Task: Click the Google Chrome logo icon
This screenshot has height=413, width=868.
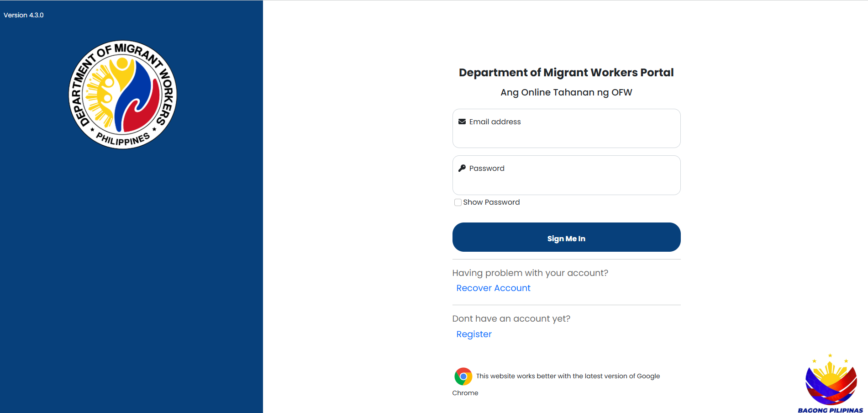Action: (x=463, y=376)
